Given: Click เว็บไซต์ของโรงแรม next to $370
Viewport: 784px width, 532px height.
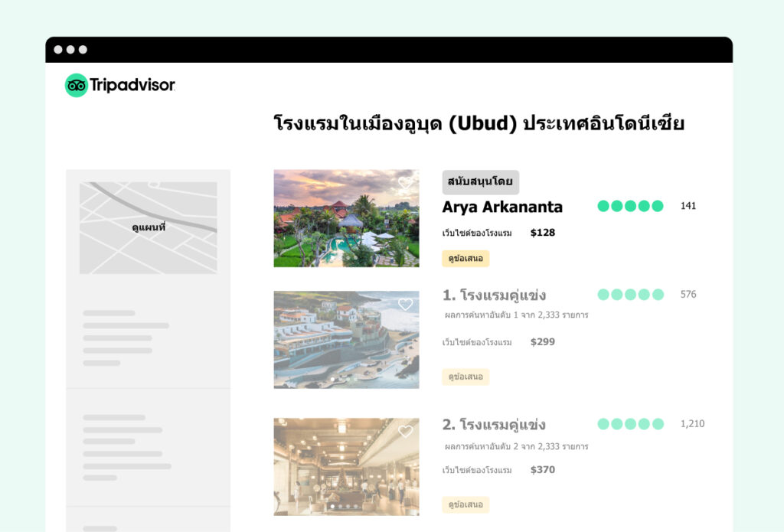Looking at the screenshot, I should click(x=477, y=471).
